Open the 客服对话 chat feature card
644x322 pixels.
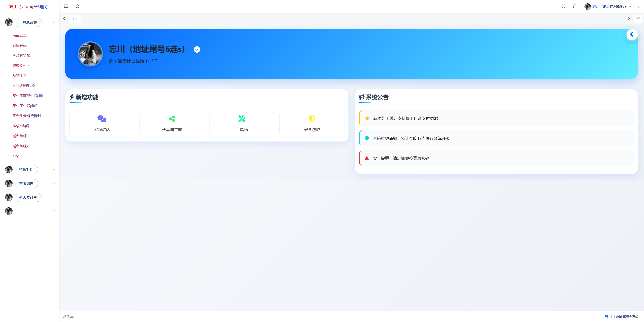click(x=102, y=124)
